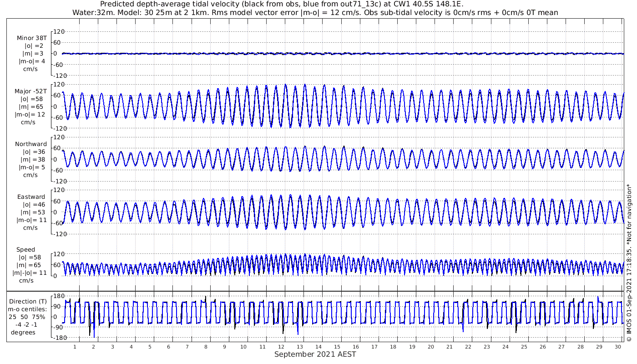Click the day '28' label on the date axis
Screen dimensions: 637x364
(580, 347)
